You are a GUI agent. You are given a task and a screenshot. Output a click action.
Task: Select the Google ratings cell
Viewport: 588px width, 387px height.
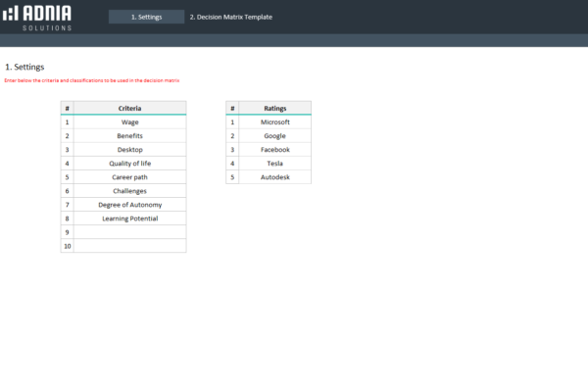[274, 136]
